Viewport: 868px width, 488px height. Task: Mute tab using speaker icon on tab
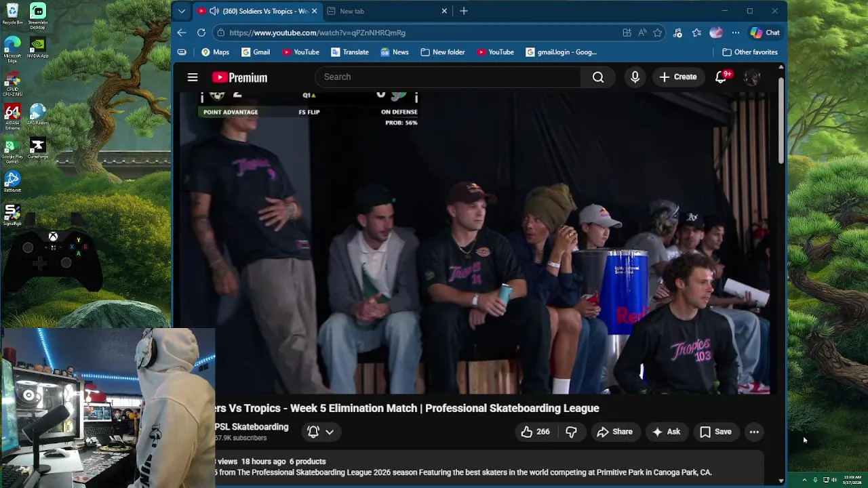coord(214,11)
